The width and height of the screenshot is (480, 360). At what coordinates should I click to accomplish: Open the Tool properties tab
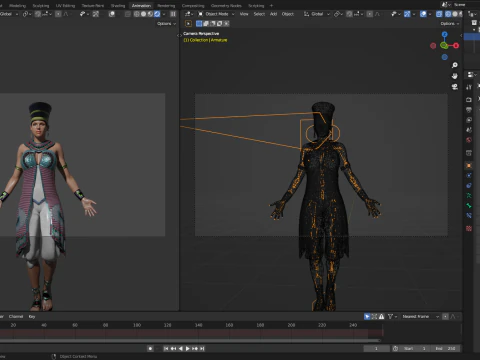tap(469, 87)
